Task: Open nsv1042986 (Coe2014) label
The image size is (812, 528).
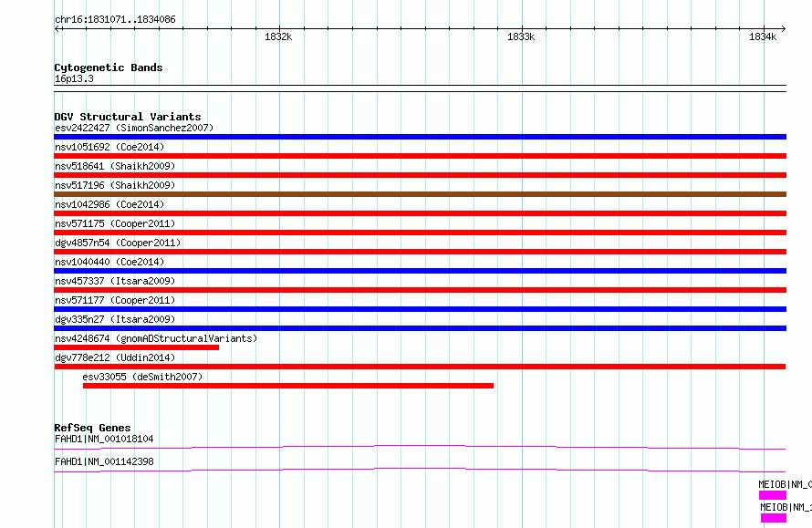Action: tap(109, 204)
